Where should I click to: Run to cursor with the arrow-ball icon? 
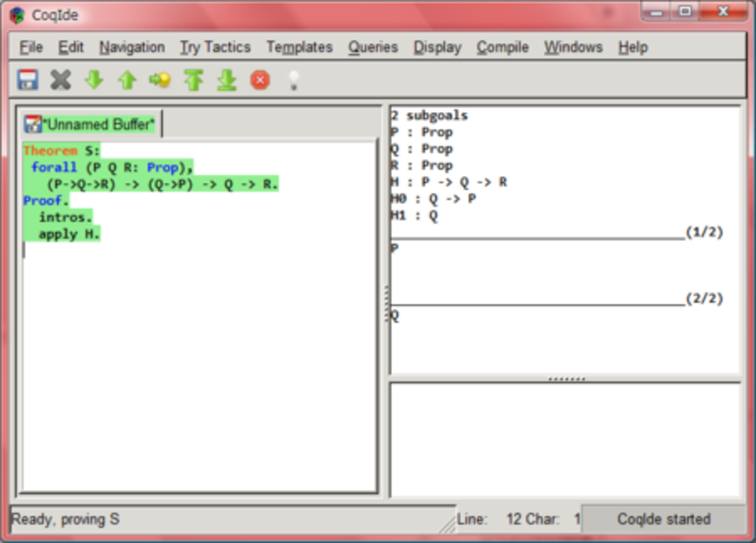click(160, 80)
